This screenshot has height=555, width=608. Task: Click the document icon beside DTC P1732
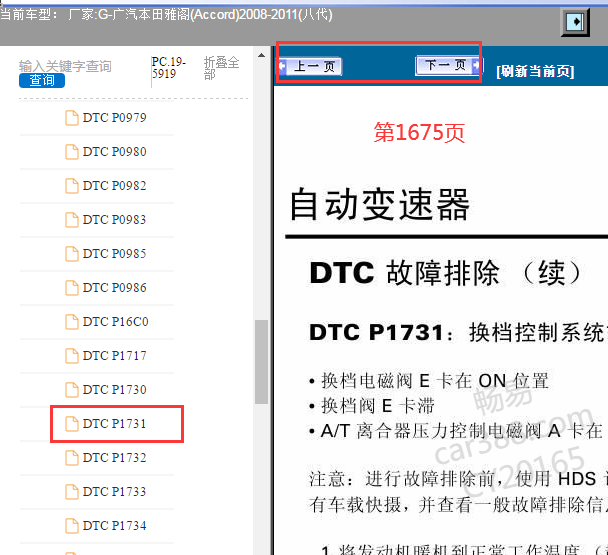click(x=72, y=458)
